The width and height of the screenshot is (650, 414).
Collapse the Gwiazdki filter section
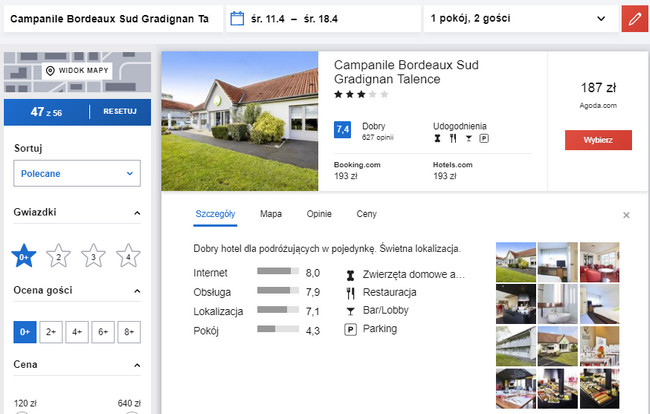click(137, 213)
